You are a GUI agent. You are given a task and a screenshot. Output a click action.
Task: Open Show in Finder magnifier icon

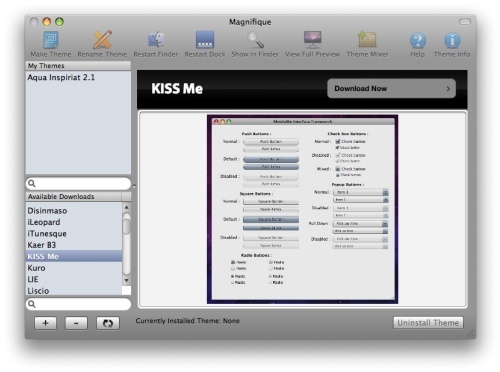[x=255, y=40]
